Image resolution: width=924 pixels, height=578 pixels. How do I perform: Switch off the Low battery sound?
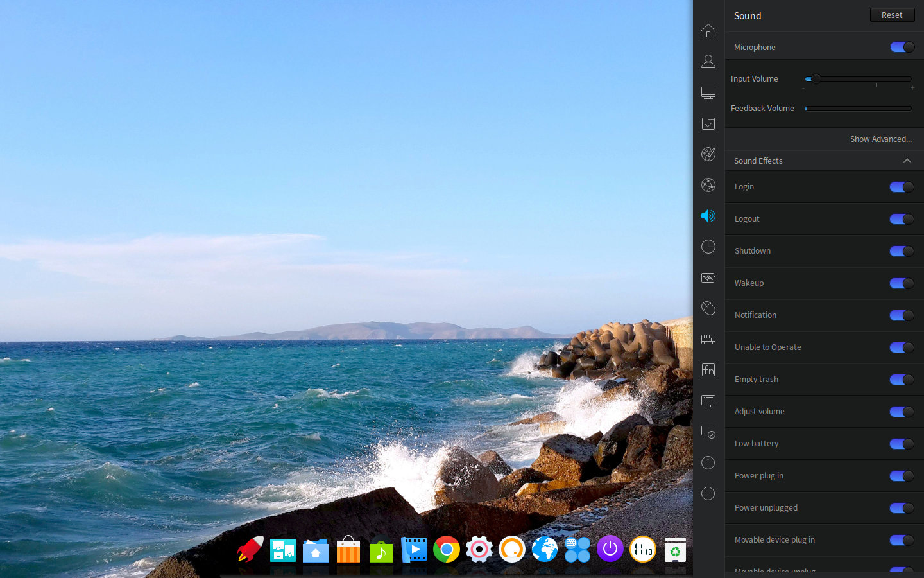click(902, 444)
